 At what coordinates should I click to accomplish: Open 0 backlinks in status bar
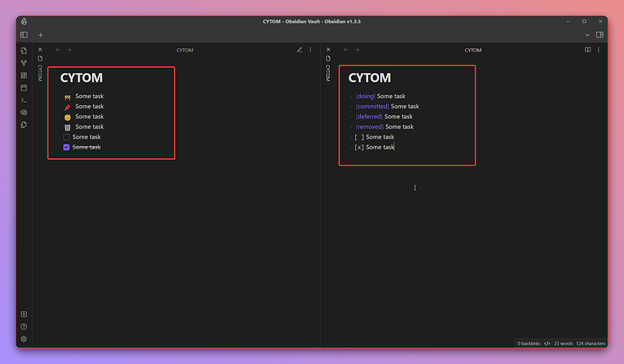(529, 343)
